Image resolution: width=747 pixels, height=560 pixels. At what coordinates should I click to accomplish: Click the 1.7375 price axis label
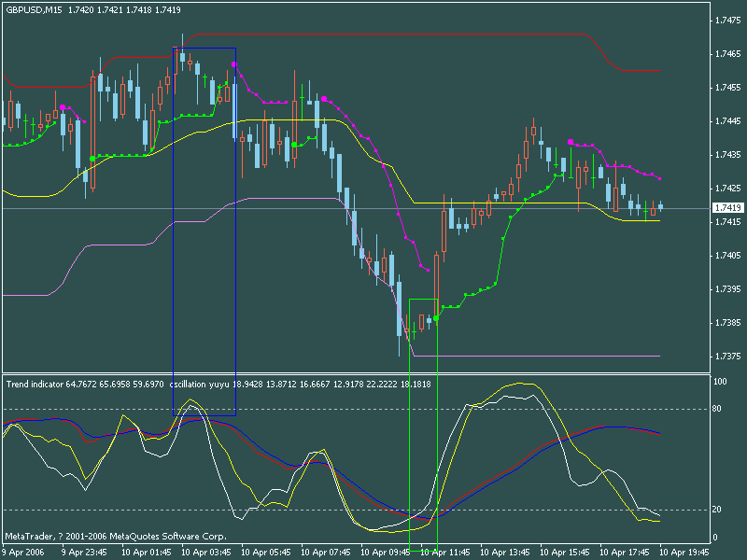click(x=726, y=357)
